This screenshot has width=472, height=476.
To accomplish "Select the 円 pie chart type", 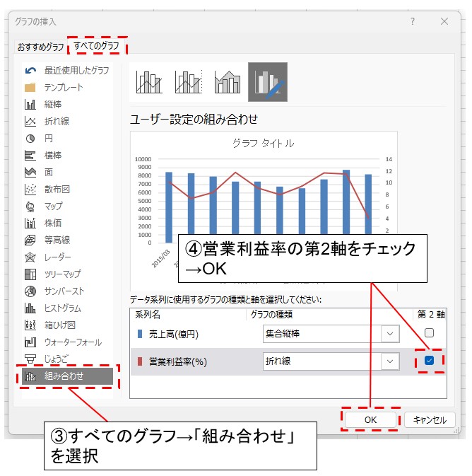I will click(x=48, y=139).
